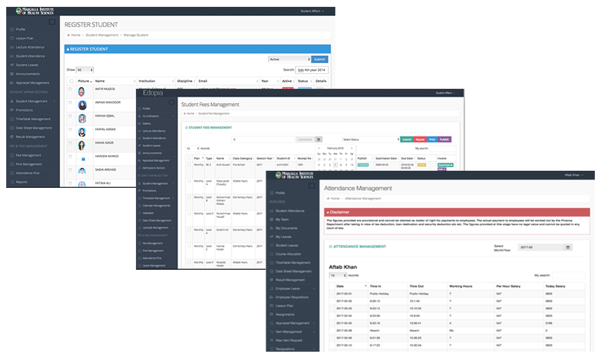The height and width of the screenshot is (364, 614).
Task: Click the calendar icon in Select Month/Year field
Action: (x=568, y=247)
